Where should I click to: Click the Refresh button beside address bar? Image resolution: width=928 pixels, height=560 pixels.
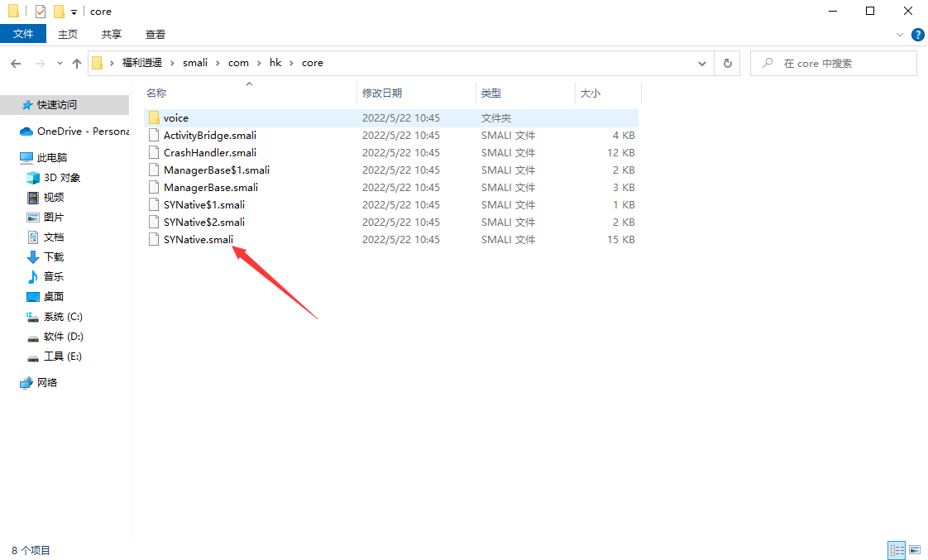tap(727, 63)
